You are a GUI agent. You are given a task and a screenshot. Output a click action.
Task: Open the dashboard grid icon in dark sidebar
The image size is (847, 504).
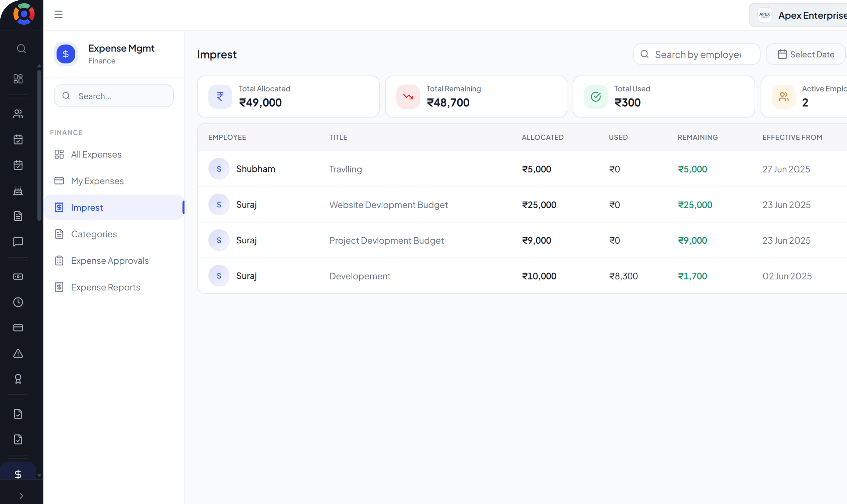18,79
